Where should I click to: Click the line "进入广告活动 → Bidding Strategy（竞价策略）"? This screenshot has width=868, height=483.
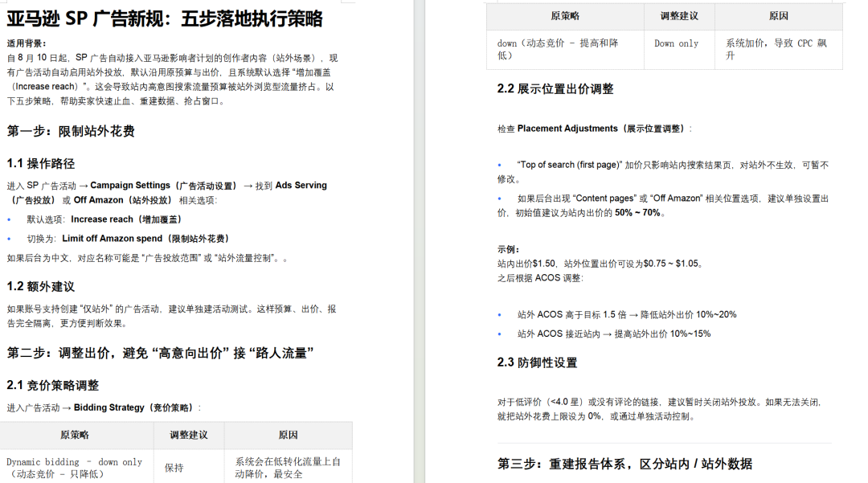tap(104, 407)
